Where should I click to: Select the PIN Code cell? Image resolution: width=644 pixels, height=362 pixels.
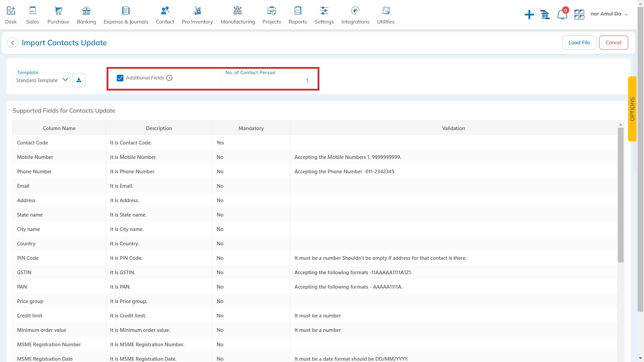59,258
